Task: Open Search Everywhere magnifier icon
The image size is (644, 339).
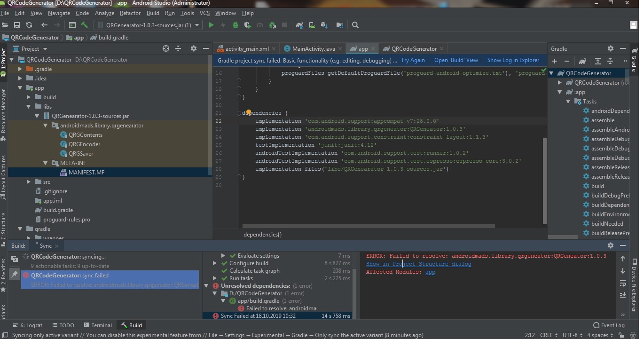Action: (355, 25)
